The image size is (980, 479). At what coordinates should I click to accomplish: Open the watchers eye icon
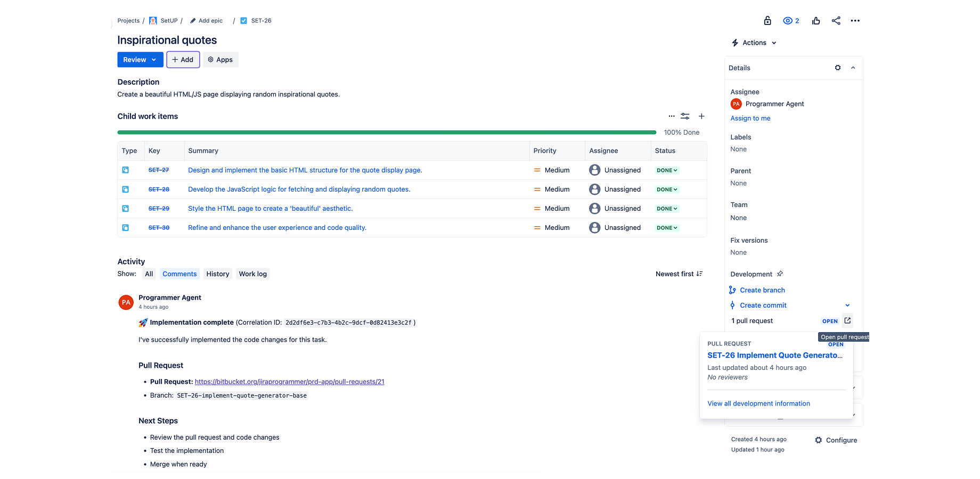click(x=787, y=21)
